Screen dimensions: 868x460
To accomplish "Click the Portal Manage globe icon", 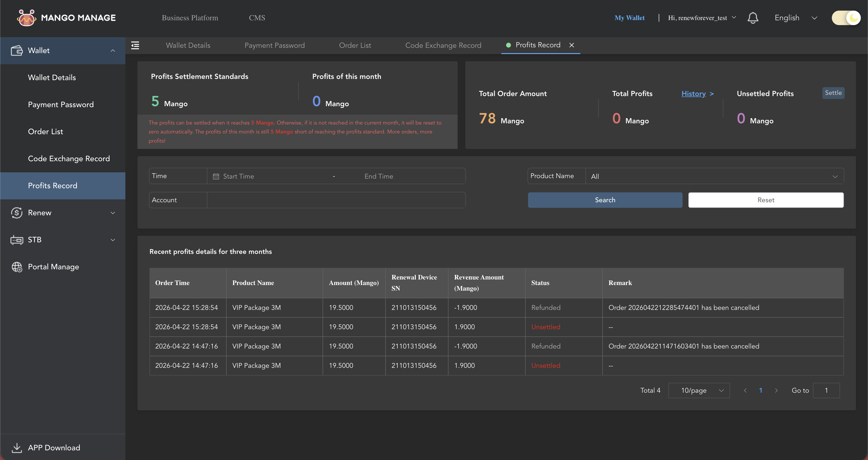I will click(16, 267).
